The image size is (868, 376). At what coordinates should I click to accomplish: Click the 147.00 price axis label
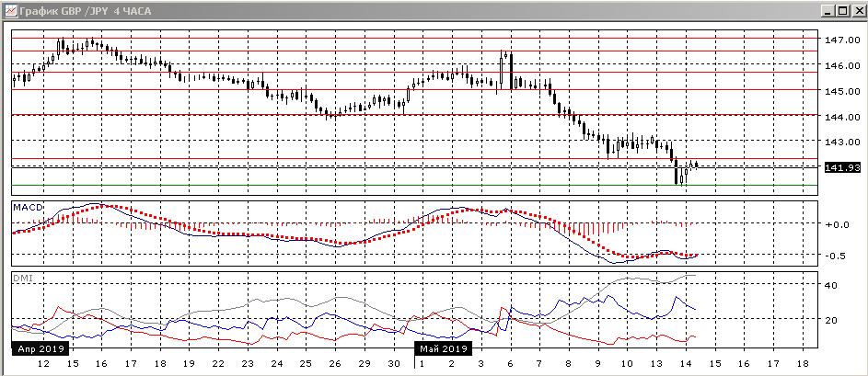pyautogui.click(x=841, y=40)
